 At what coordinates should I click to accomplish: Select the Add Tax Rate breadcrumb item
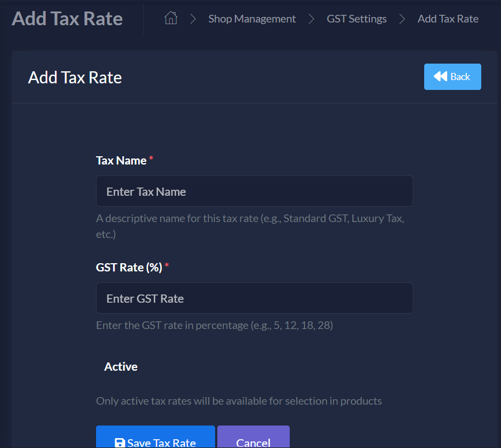pos(448,18)
